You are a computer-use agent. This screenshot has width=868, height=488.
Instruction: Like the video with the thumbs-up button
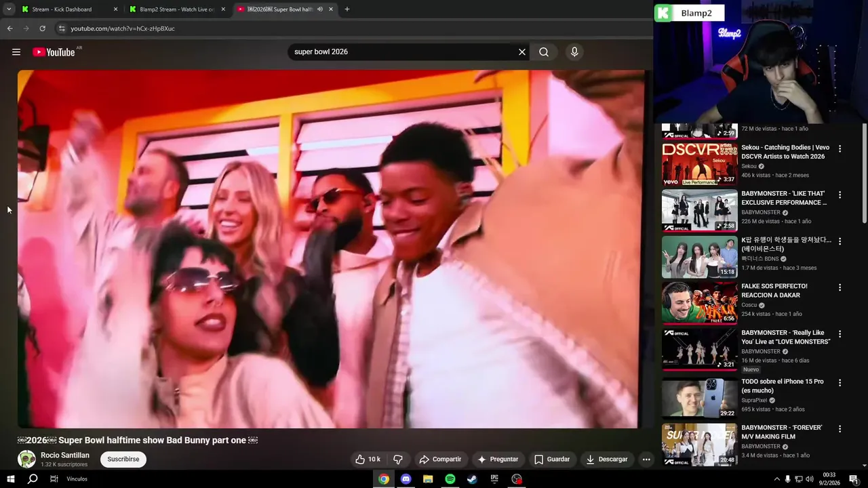368,460
